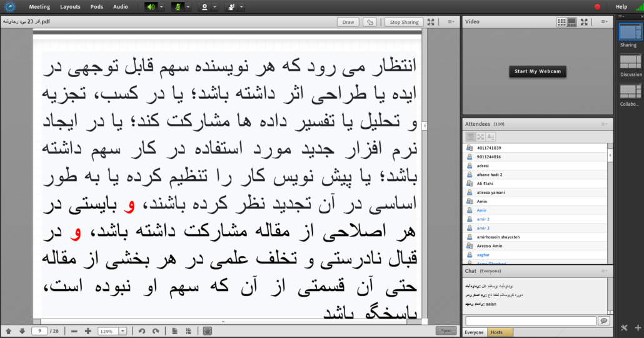Image resolution: width=644 pixels, height=338 pixels.
Task: Select breakout room view in Attendees
Action: [481, 136]
